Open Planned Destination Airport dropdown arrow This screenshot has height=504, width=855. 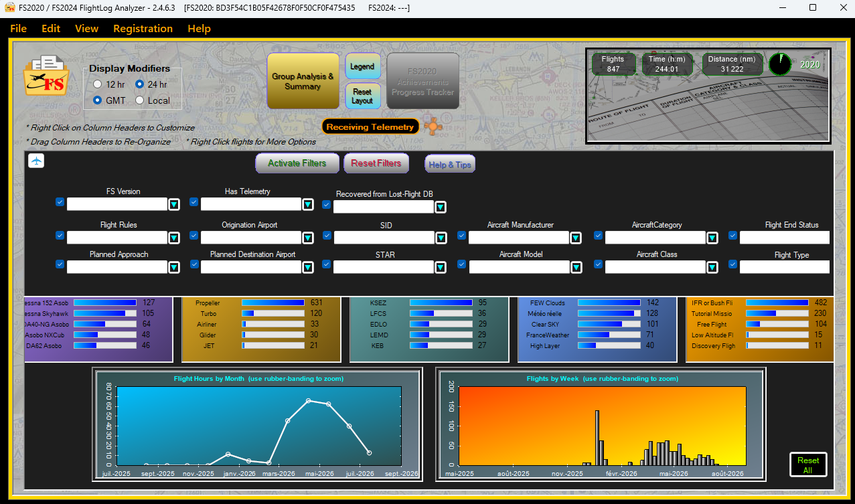[308, 267]
